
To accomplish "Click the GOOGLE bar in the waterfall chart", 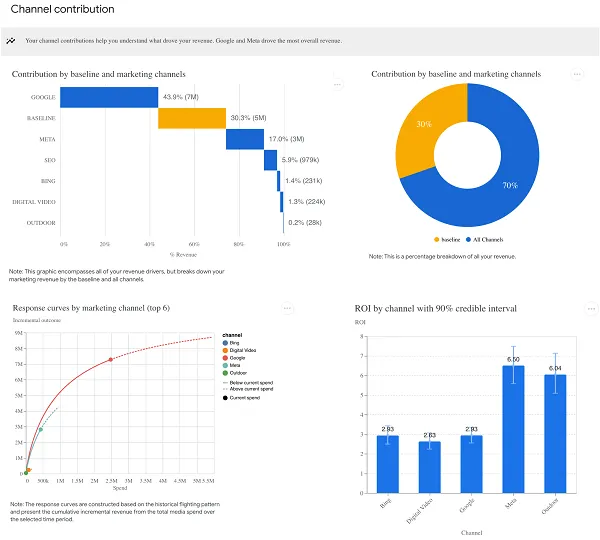I will [108, 97].
